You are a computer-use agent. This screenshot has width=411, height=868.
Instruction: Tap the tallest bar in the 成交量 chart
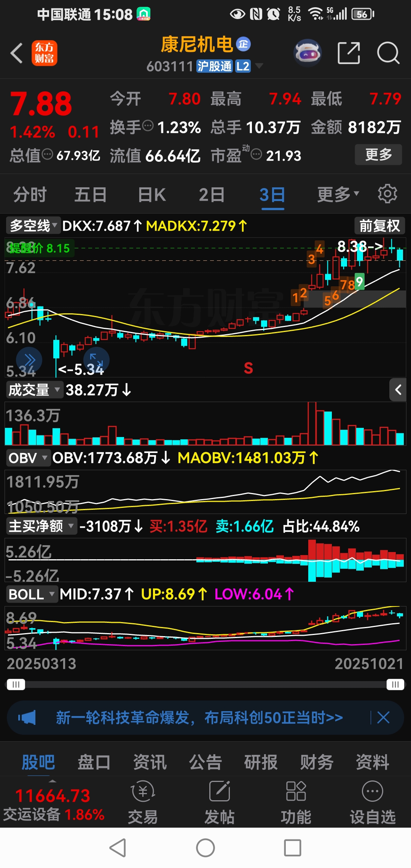point(312,423)
